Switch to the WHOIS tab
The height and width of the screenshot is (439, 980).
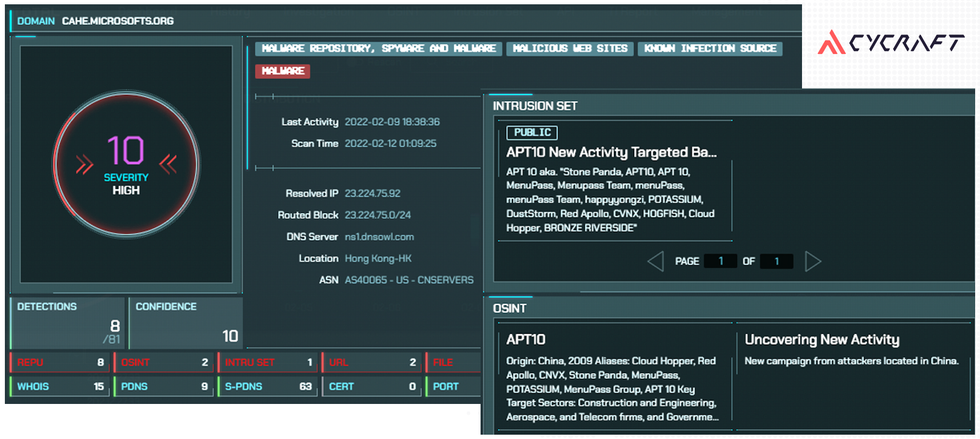pyautogui.click(x=60, y=387)
